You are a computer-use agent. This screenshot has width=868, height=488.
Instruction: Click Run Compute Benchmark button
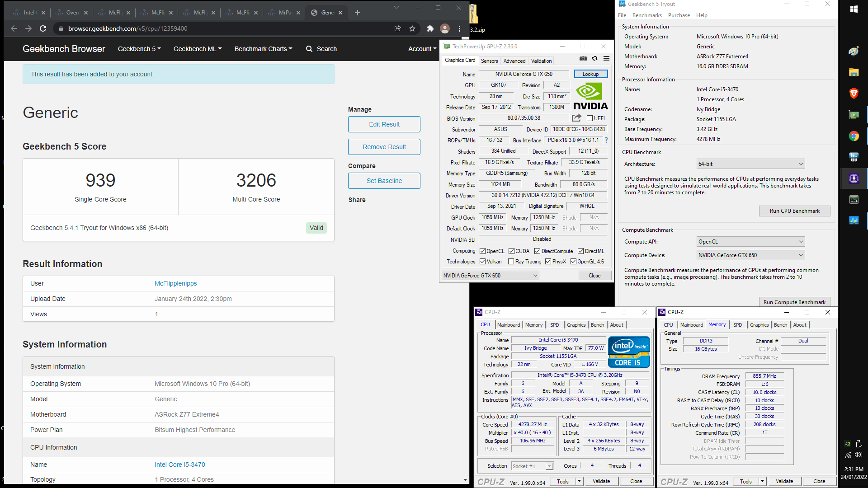point(794,302)
